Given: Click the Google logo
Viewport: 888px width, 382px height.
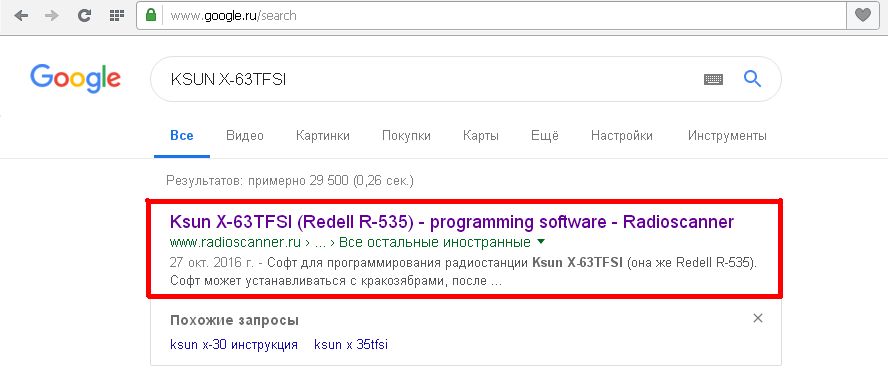Looking at the screenshot, I should [75, 79].
